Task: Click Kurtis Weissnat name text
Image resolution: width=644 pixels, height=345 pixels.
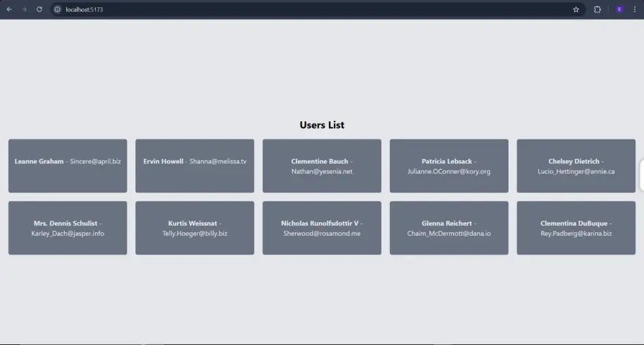Action: point(193,223)
